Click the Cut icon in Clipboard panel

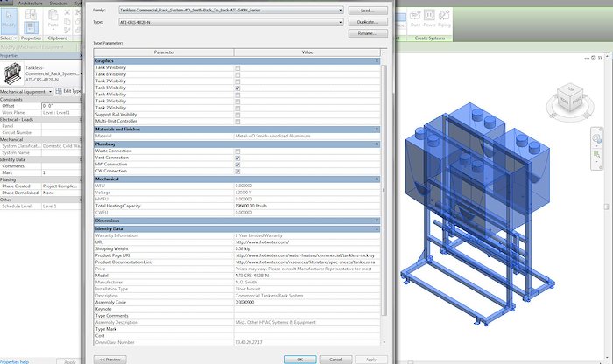67,13
